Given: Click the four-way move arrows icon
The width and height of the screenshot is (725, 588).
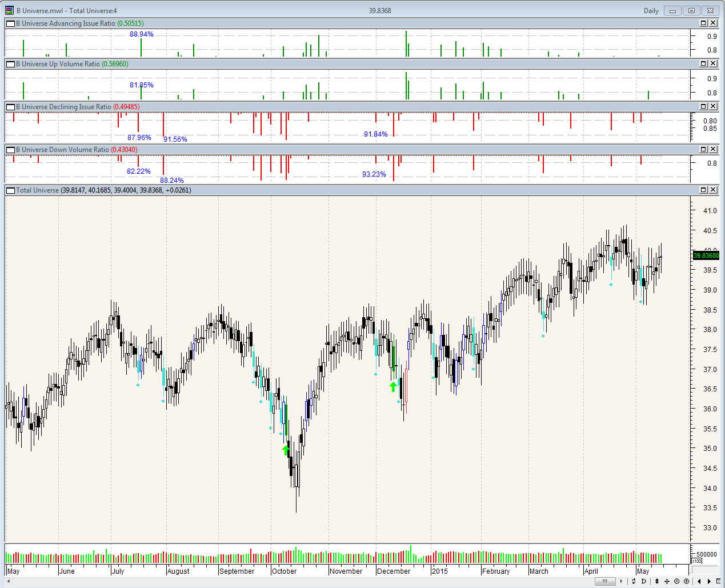Looking at the screenshot, I should pos(667,581).
